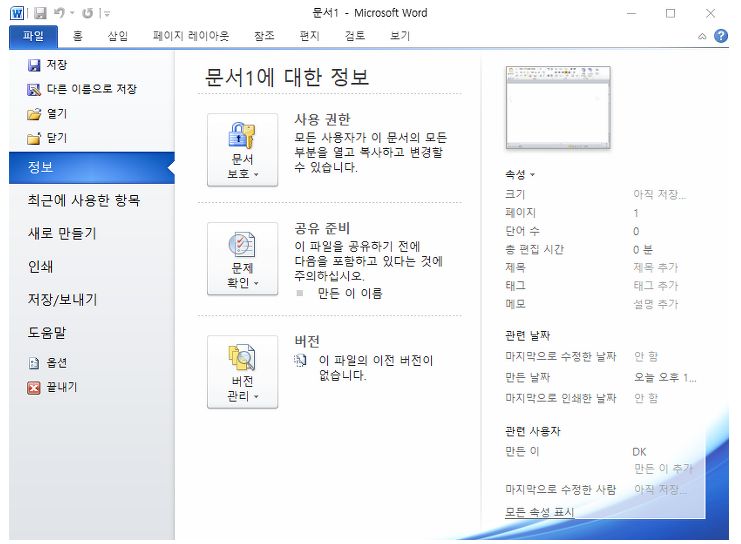Click the 열기 open folder icon
The height and width of the screenshot is (544, 741).
(34, 114)
